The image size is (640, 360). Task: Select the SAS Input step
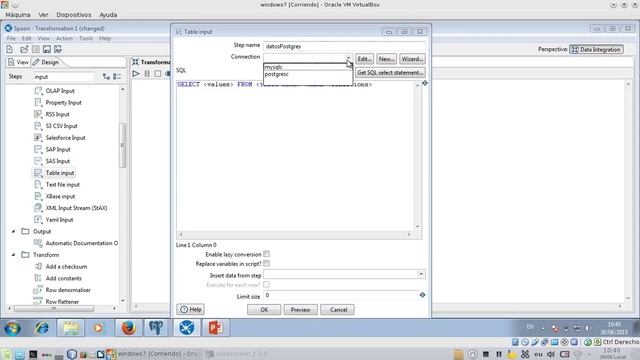coord(58,161)
